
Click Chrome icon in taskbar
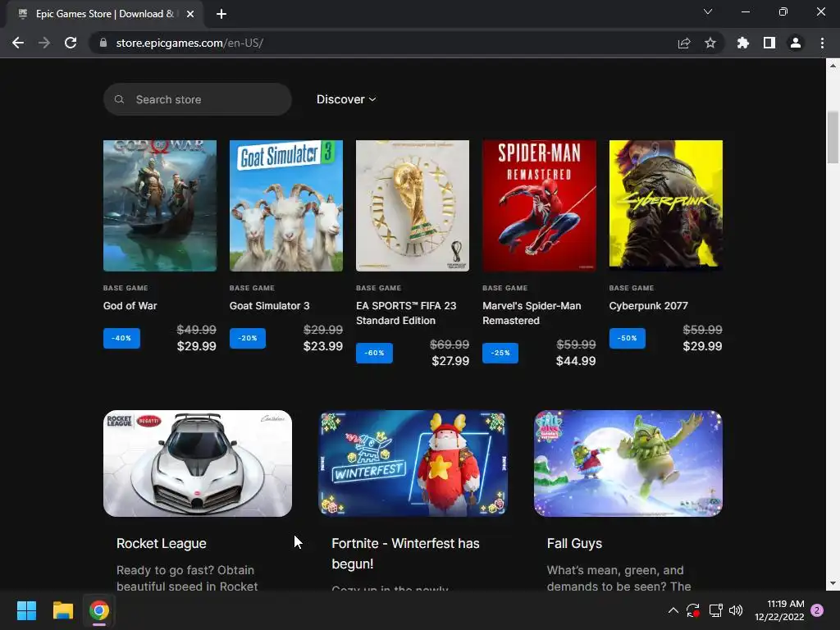99,610
